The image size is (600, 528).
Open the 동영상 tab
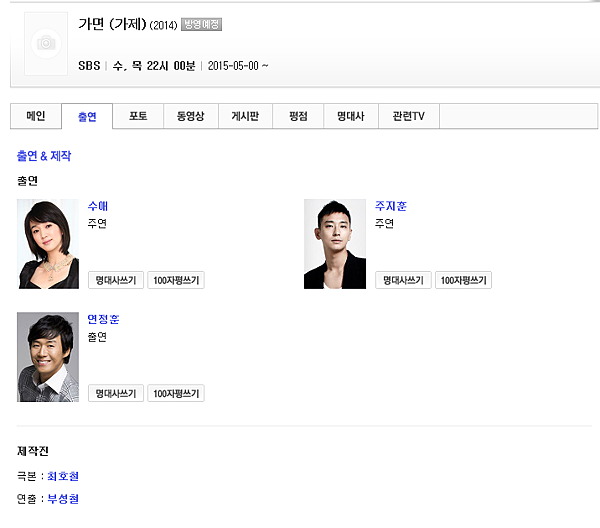coord(191,116)
